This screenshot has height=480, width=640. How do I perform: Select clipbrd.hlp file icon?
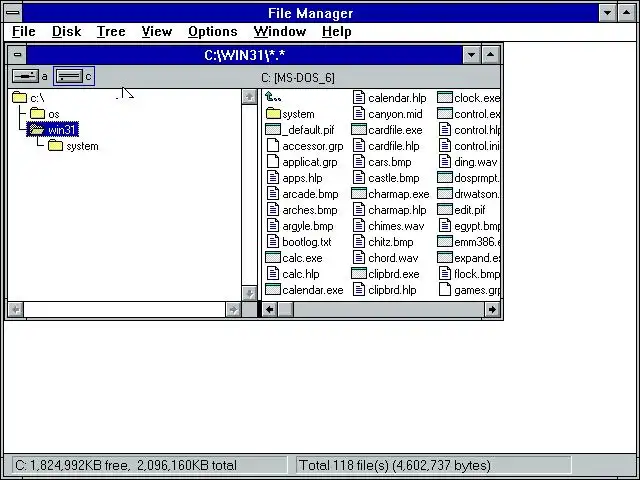tap(359, 290)
